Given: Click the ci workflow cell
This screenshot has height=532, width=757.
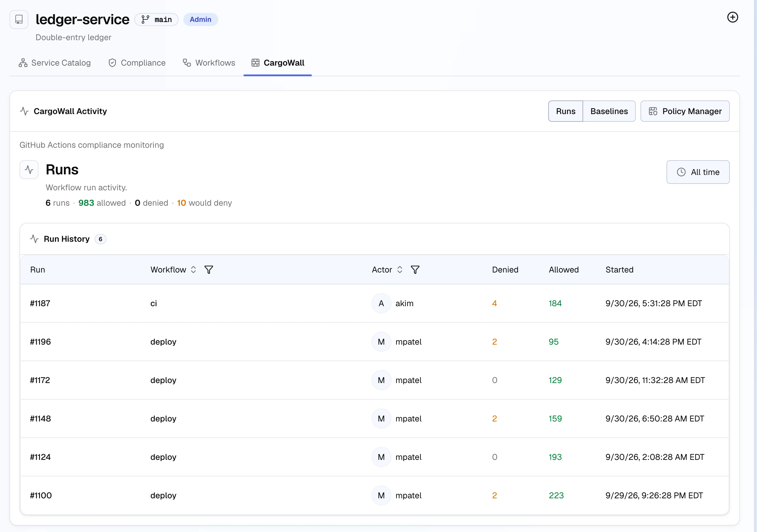Looking at the screenshot, I should pos(153,303).
